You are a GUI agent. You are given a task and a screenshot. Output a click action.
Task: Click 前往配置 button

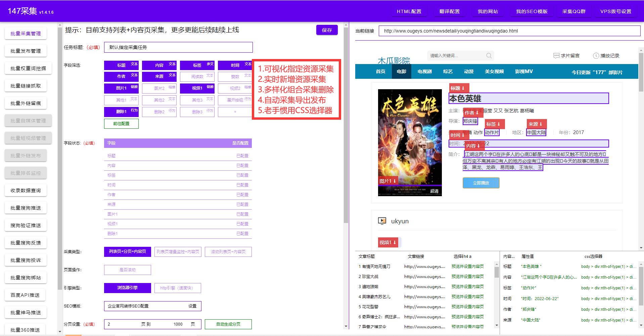tap(121, 124)
